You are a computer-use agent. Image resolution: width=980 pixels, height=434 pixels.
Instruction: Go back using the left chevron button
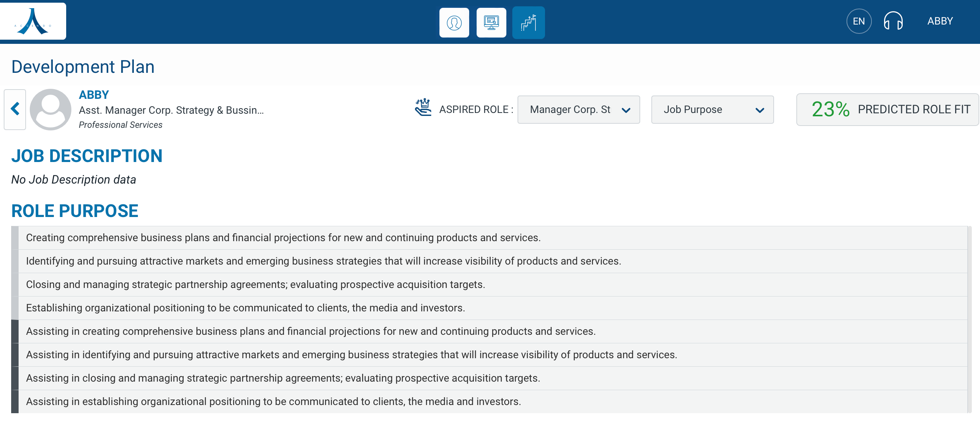pos(15,109)
